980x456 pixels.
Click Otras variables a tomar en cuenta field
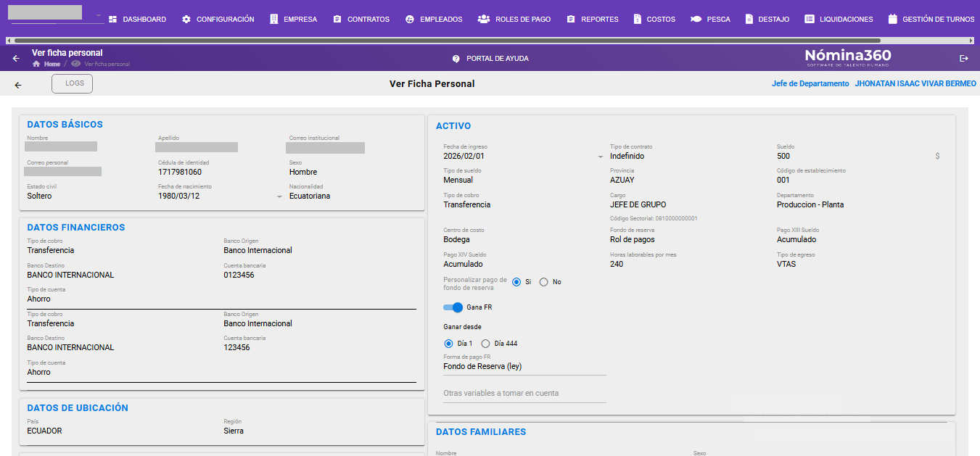click(524, 394)
